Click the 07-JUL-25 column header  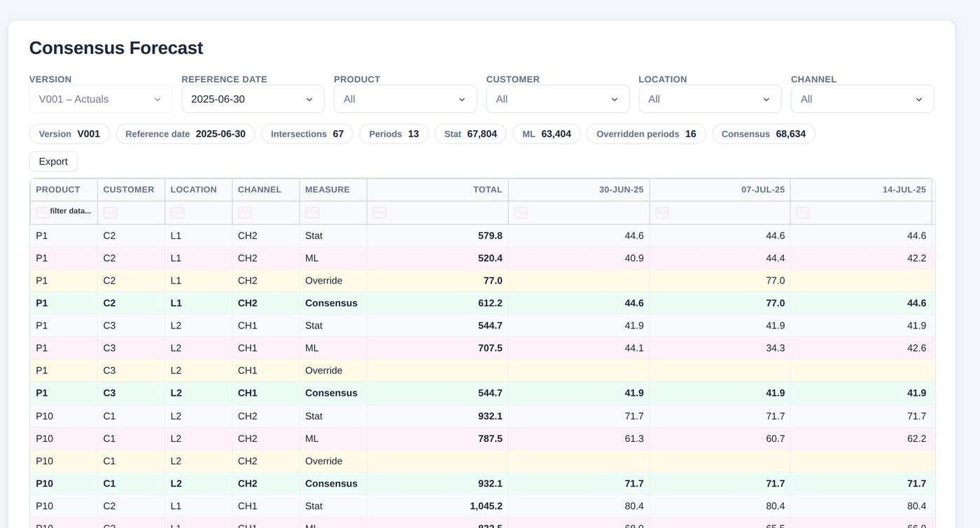[x=720, y=190]
